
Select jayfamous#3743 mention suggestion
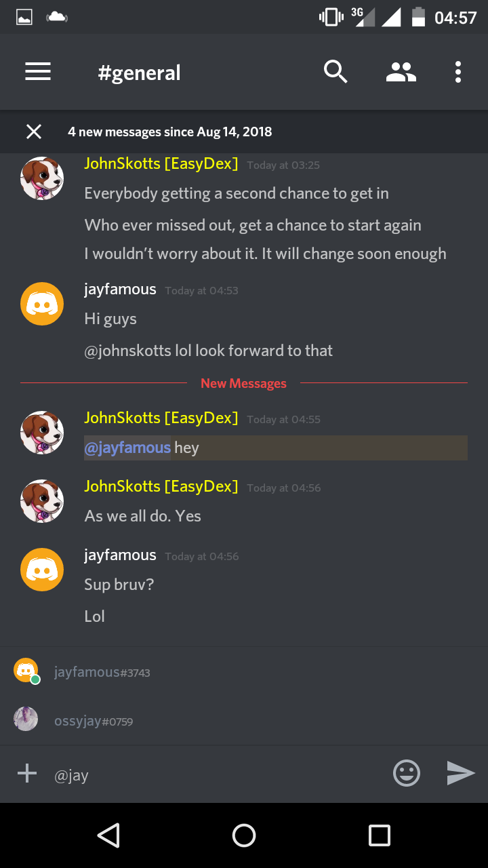click(244, 672)
